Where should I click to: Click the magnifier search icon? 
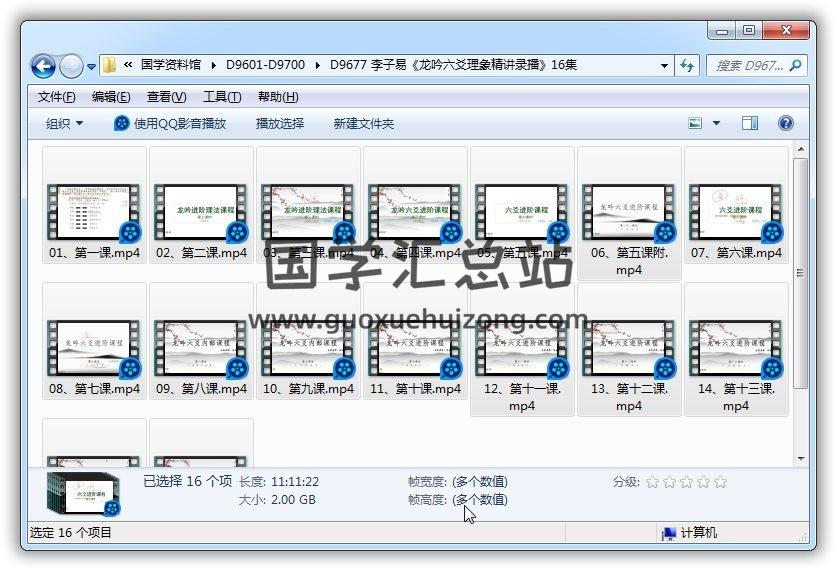point(796,66)
